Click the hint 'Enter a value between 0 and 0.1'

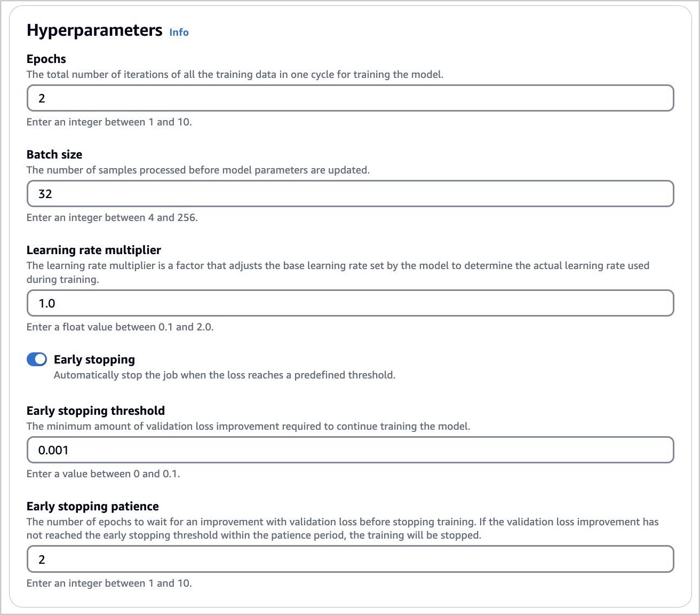(104, 474)
